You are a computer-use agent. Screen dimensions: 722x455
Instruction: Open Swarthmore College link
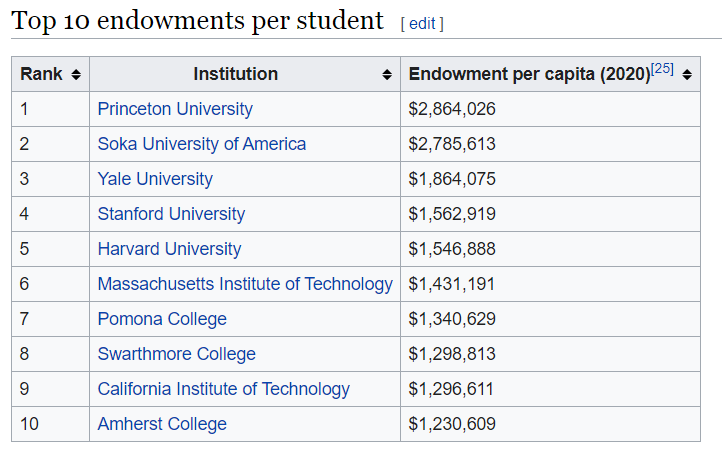[176, 354]
